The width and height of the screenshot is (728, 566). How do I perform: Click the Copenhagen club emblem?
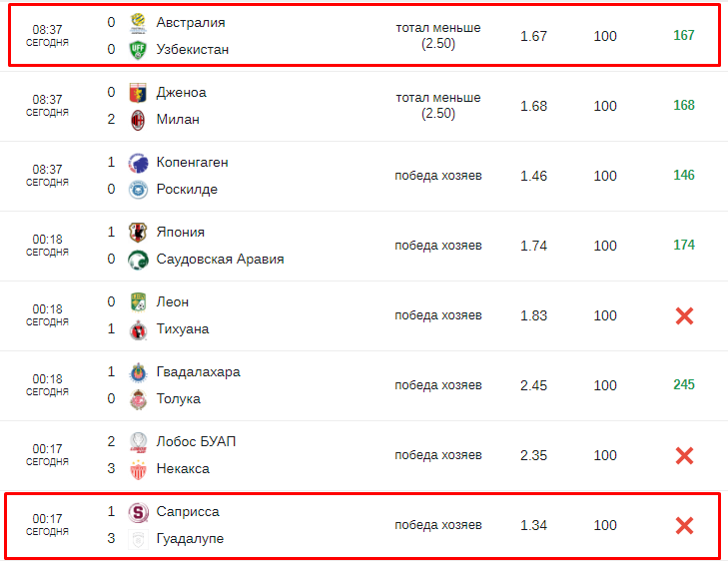(138, 163)
